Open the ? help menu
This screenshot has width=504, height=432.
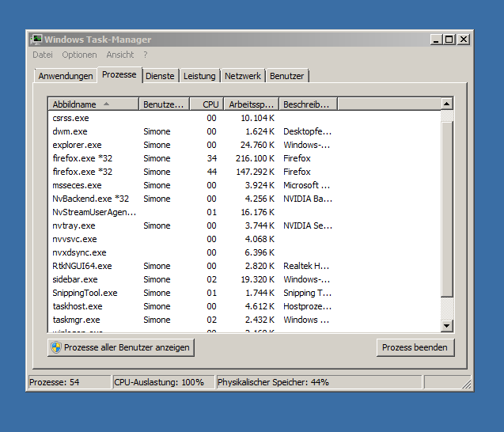(146, 55)
